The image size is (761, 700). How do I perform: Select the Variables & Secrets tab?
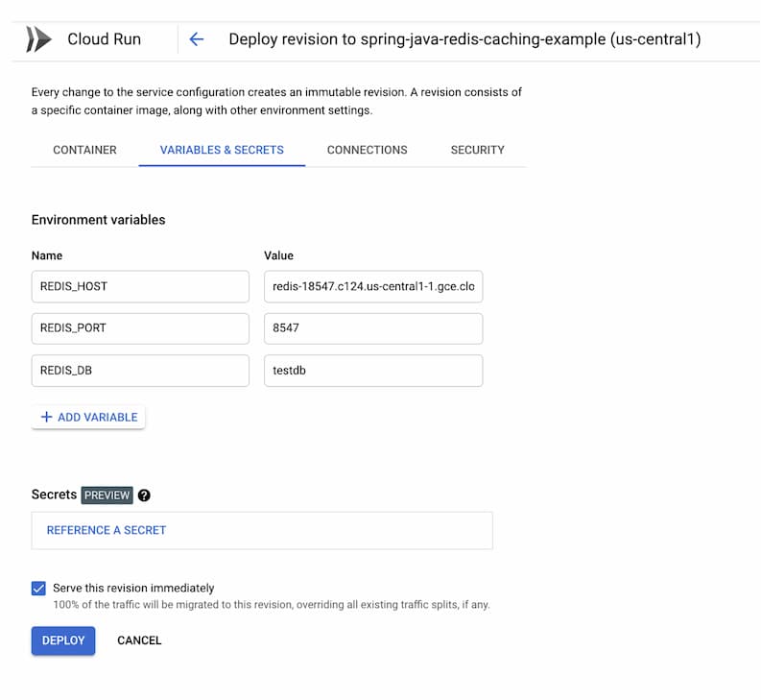click(222, 150)
